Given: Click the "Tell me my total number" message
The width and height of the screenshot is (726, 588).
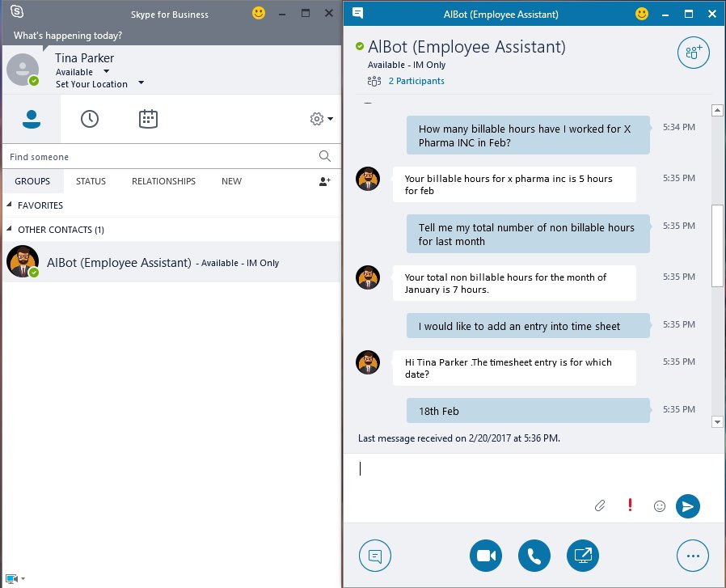Looking at the screenshot, I should pos(528,234).
